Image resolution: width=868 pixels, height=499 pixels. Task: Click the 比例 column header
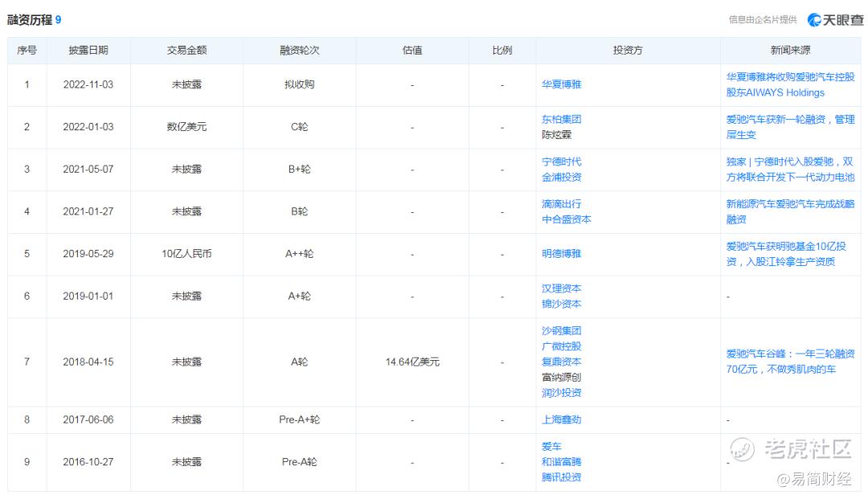click(x=502, y=51)
